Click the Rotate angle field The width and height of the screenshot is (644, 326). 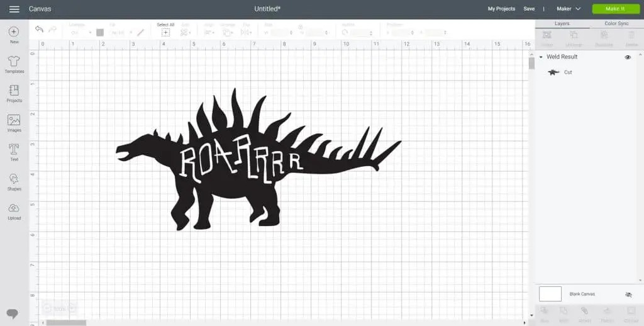pos(362,33)
